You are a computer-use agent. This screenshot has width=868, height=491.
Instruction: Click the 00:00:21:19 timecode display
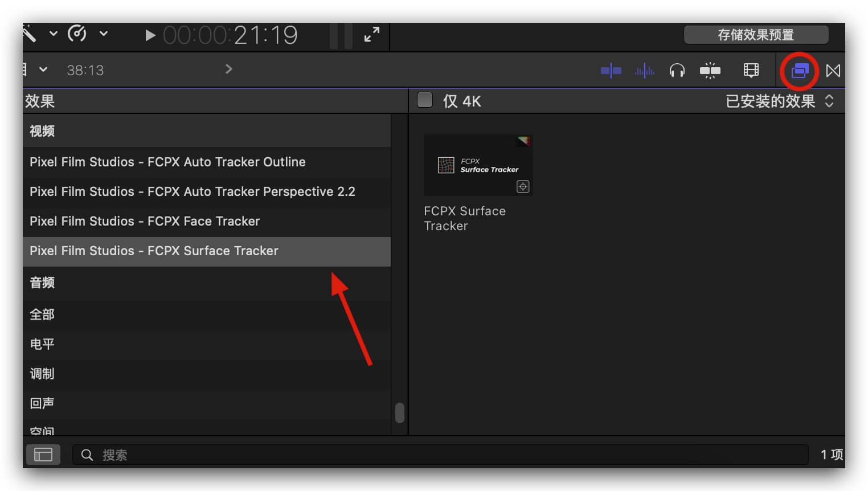click(230, 35)
